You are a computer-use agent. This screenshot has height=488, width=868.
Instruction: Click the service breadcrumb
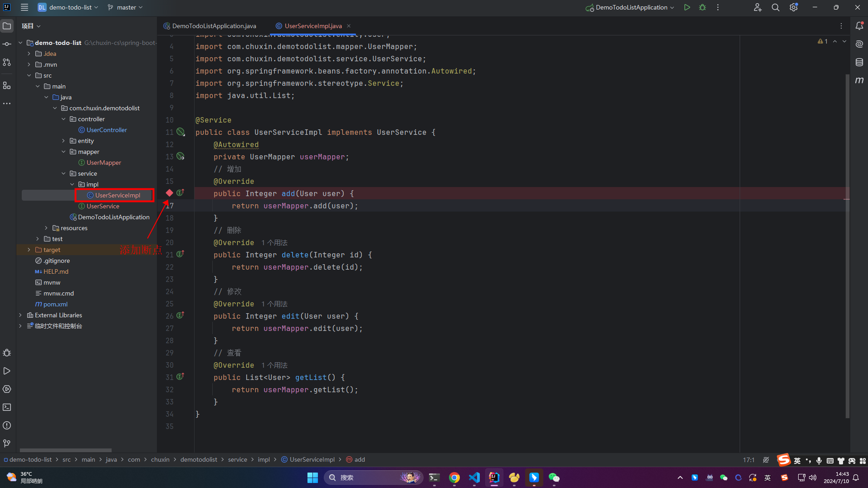238,460
